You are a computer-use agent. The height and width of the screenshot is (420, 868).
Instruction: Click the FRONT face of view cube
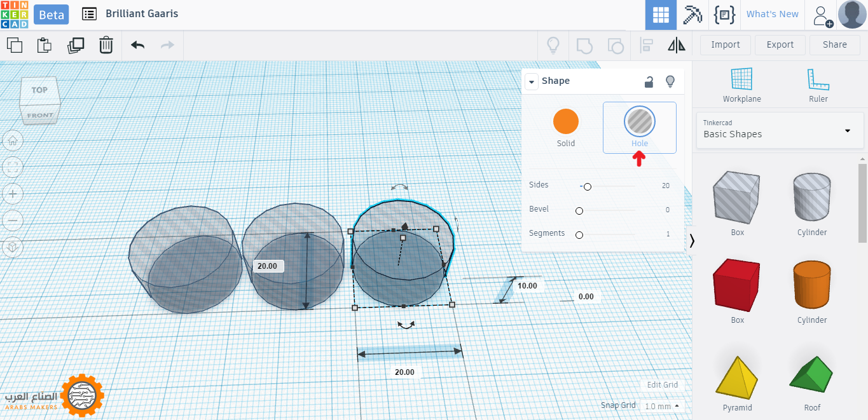[x=40, y=115]
